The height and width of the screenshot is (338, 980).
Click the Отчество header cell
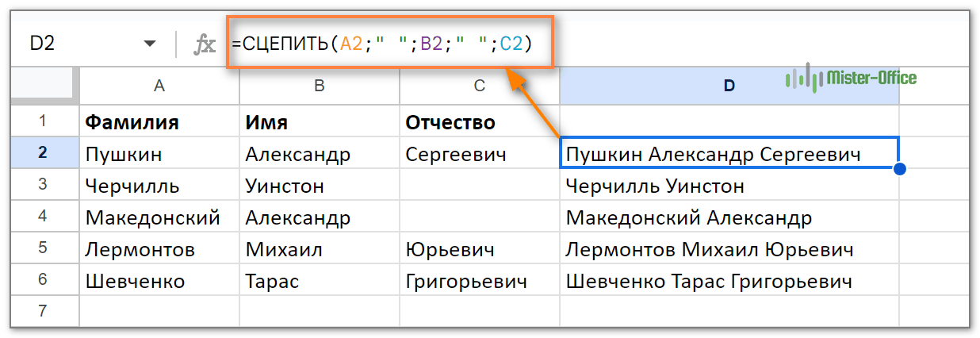click(x=479, y=121)
